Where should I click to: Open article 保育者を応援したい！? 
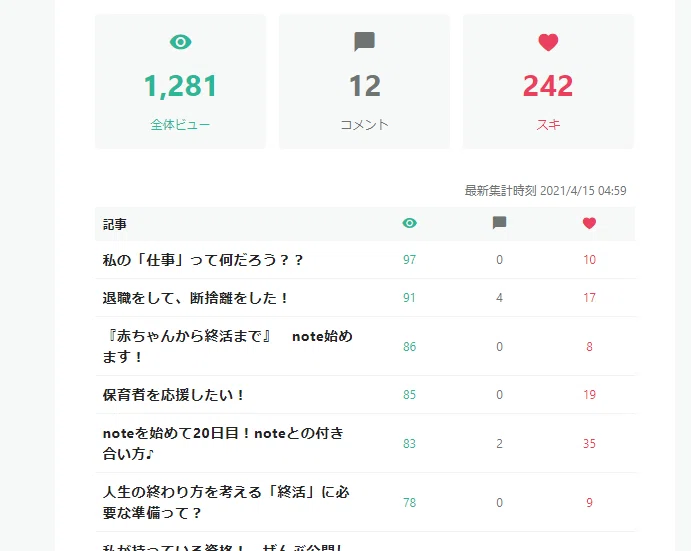[173, 395]
